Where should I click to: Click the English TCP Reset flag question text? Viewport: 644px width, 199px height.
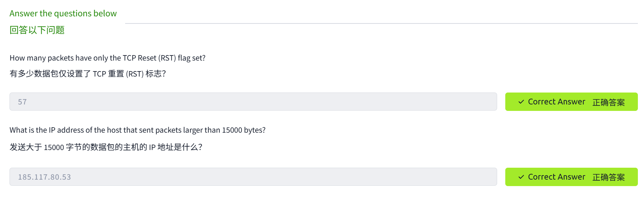click(107, 58)
